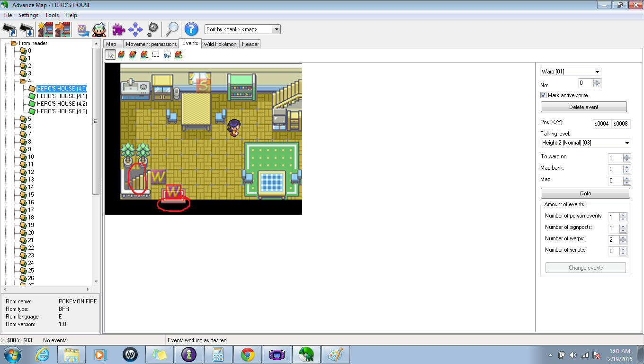
Task: Click the Pos Y field showing $0008
Action: pyautogui.click(x=621, y=124)
